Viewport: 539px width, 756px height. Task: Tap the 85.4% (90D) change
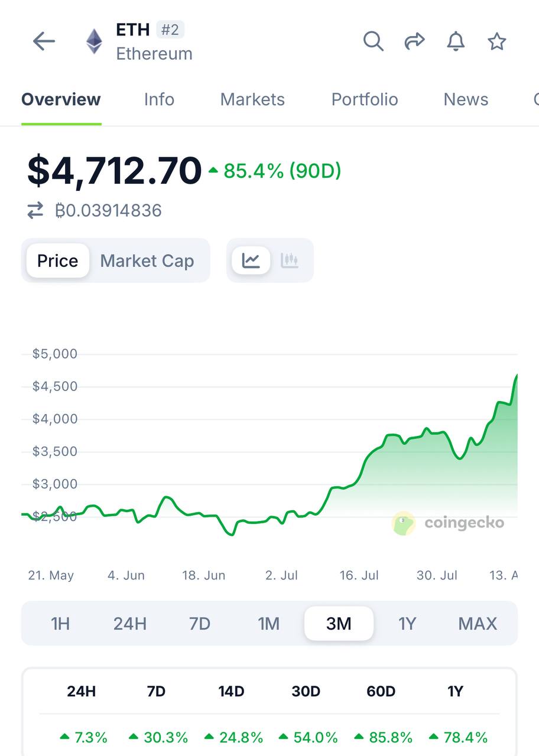point(275,171)
